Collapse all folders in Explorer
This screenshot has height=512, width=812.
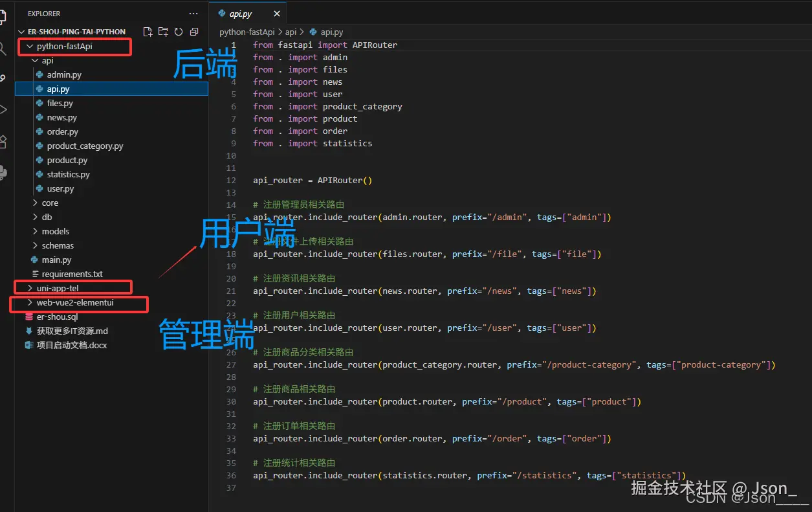coord(193,32)
